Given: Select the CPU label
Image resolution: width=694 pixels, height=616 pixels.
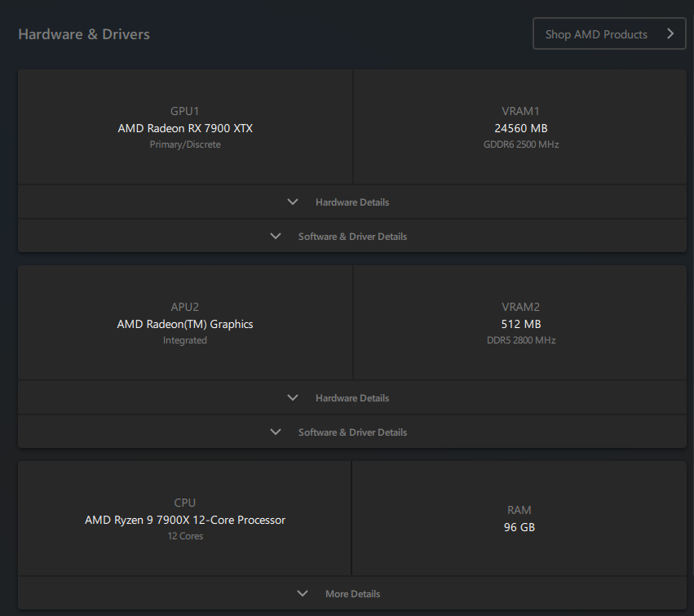Looking at the screenshot, I should [x=185, y=503].
